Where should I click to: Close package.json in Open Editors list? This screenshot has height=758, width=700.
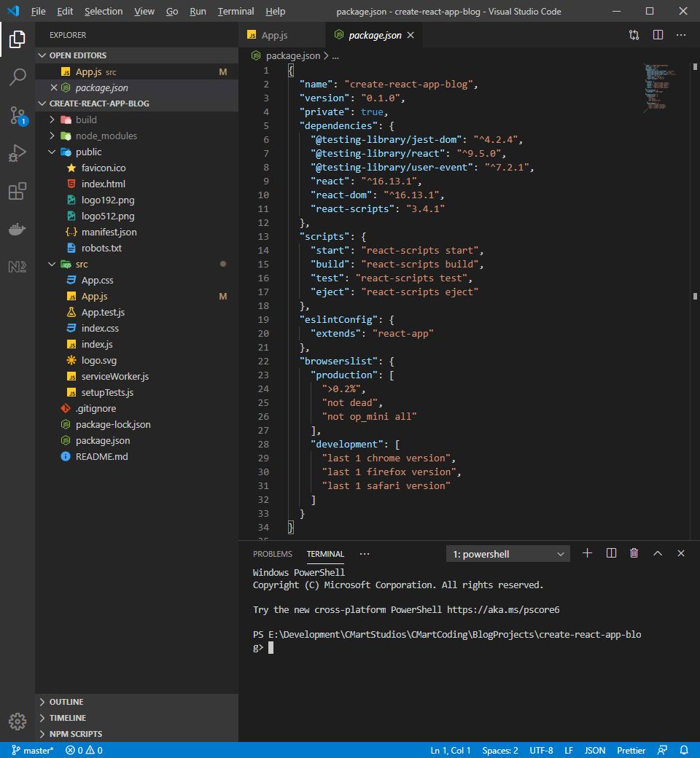[54, 87]
